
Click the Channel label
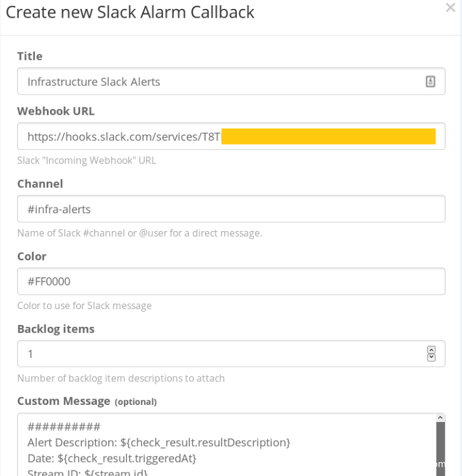[40, 184]
